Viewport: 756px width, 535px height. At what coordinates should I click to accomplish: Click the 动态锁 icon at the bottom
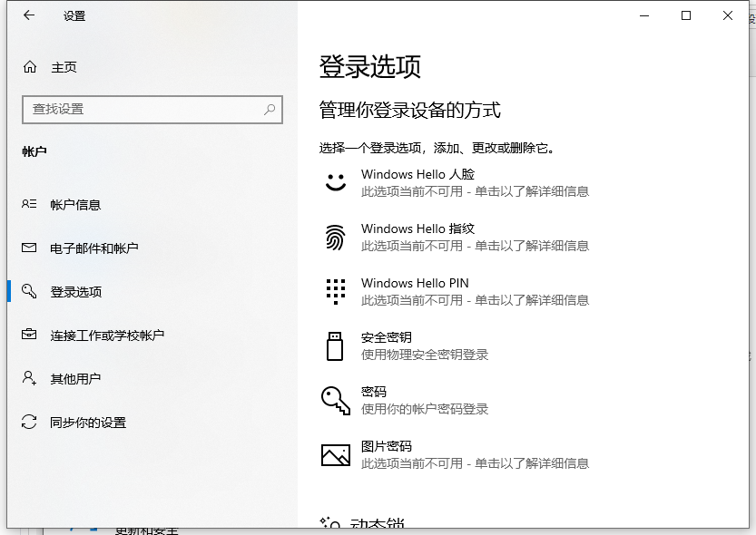point(329,520)
